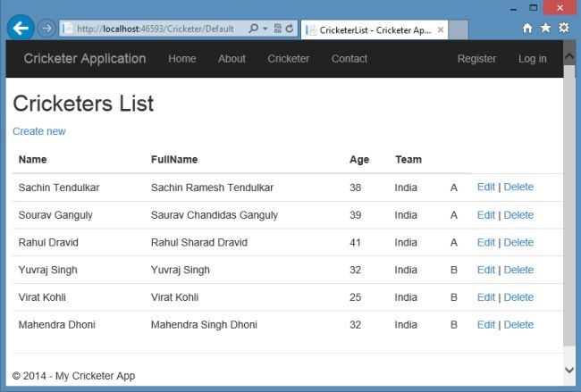The width and height of the screenshot is (581, 392).
Task: Click the Log in link
Action: click(x=533, y=59)
